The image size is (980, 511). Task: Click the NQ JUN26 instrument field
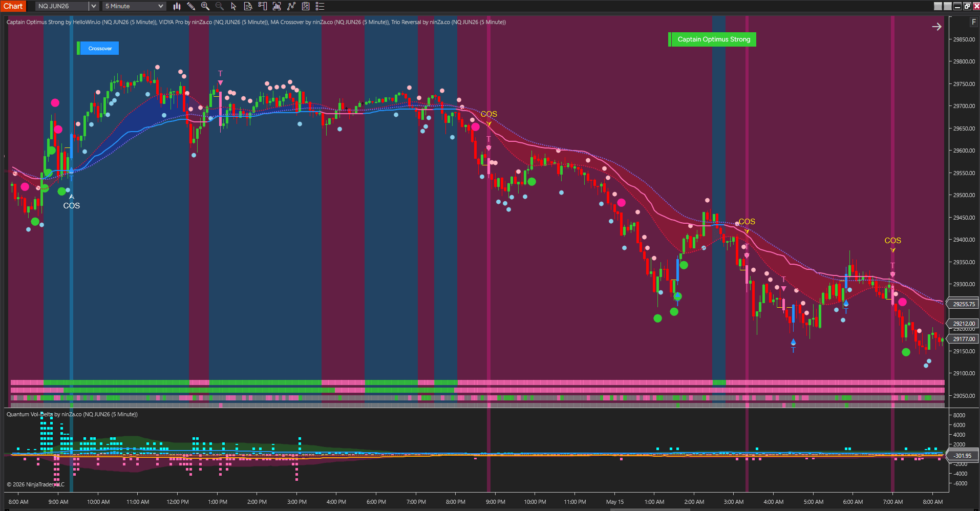[x=62, y=6]
